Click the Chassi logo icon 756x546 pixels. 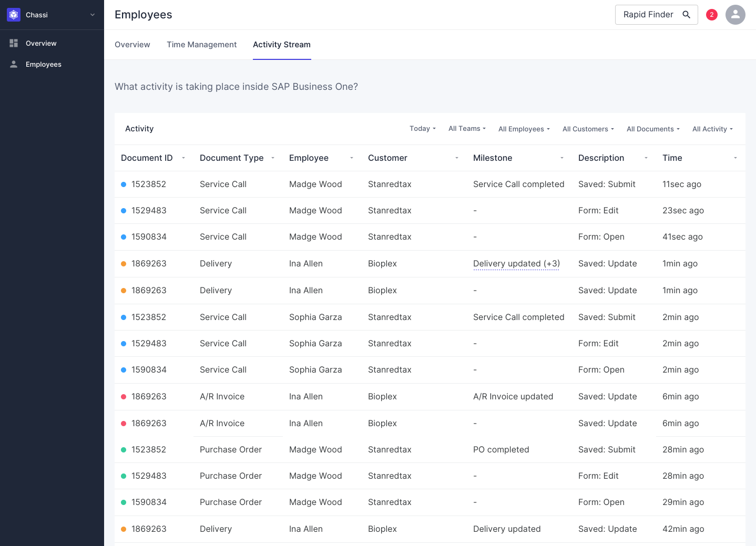point(14,15)
